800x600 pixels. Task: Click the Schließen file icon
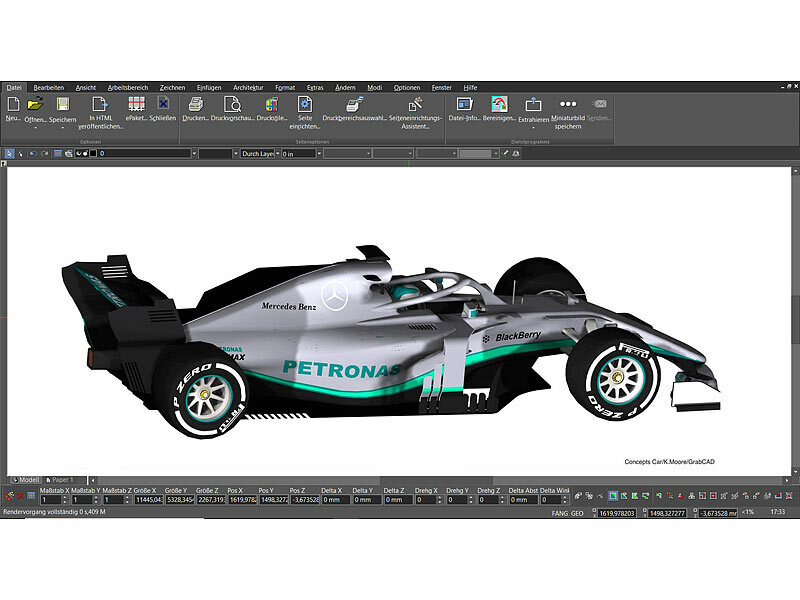pyautogui.click(x=163, y=104)
